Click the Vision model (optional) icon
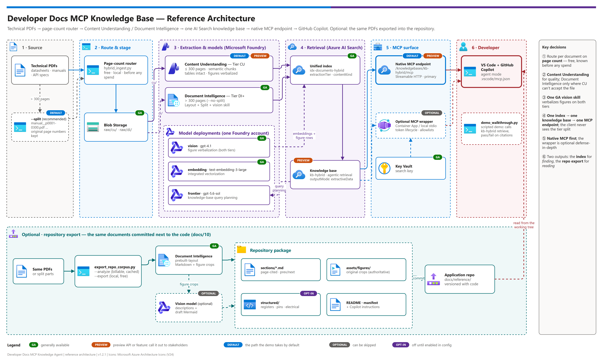 pyautogui.click(x=164, y=307)
